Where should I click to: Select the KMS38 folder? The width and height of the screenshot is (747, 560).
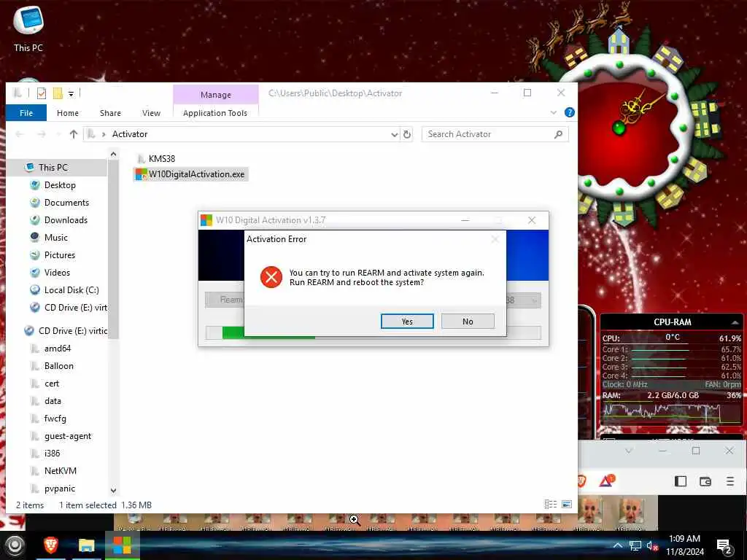click(x=156, y=158)
